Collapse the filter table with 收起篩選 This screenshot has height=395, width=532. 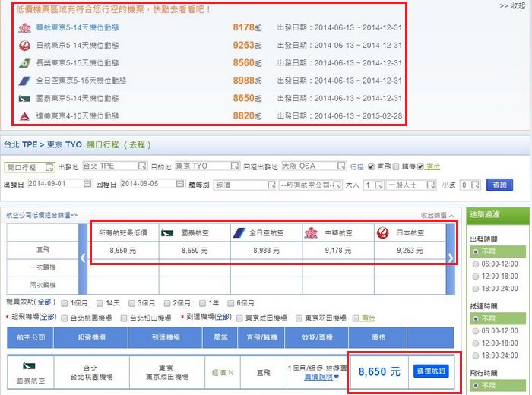click(x=437, y=215)
